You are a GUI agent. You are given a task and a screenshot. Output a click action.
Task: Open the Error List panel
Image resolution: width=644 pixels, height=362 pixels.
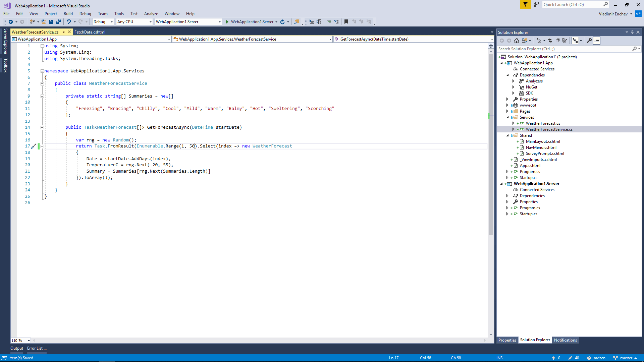click(37, 348)
